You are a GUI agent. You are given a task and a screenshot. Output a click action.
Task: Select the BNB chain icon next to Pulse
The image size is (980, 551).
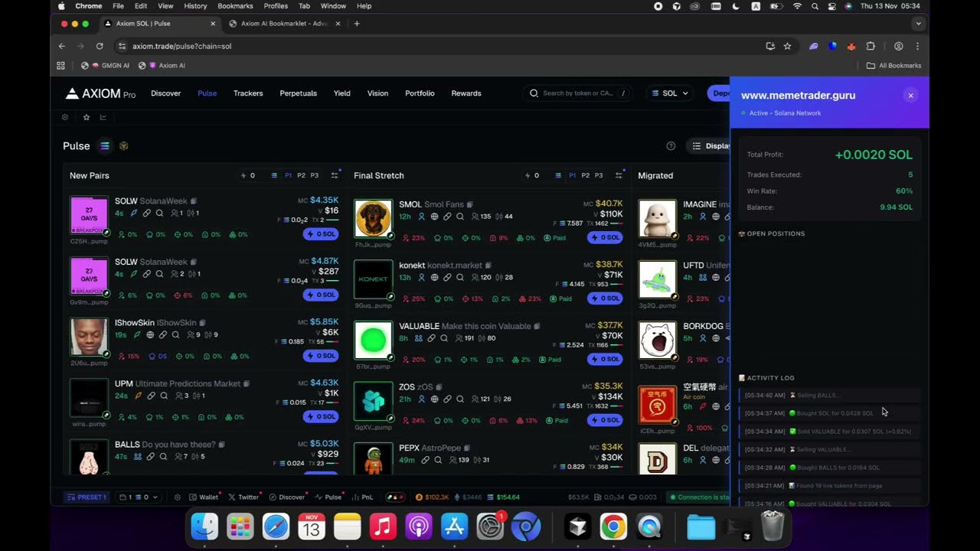[123, 146]
